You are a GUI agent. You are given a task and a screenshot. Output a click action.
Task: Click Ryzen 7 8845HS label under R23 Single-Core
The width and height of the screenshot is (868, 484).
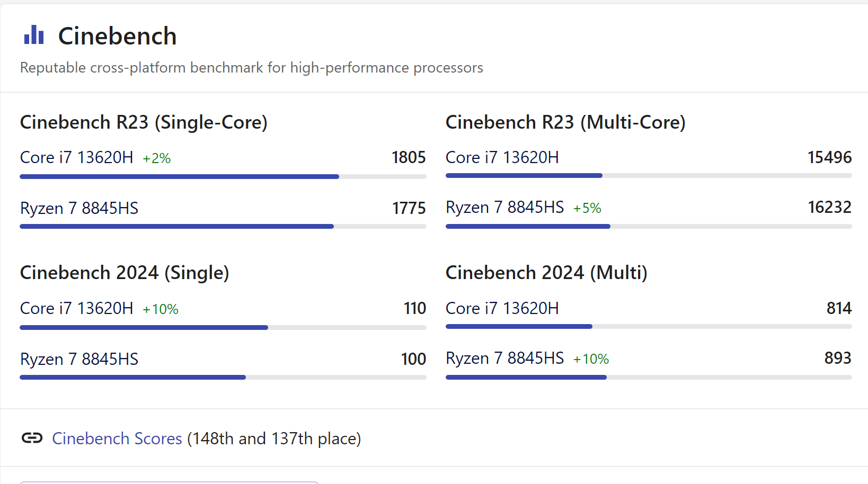[x=79, y=208]
